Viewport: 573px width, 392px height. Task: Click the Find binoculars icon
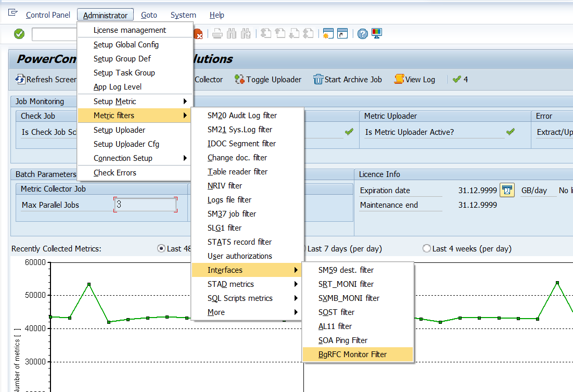point(232,34)
